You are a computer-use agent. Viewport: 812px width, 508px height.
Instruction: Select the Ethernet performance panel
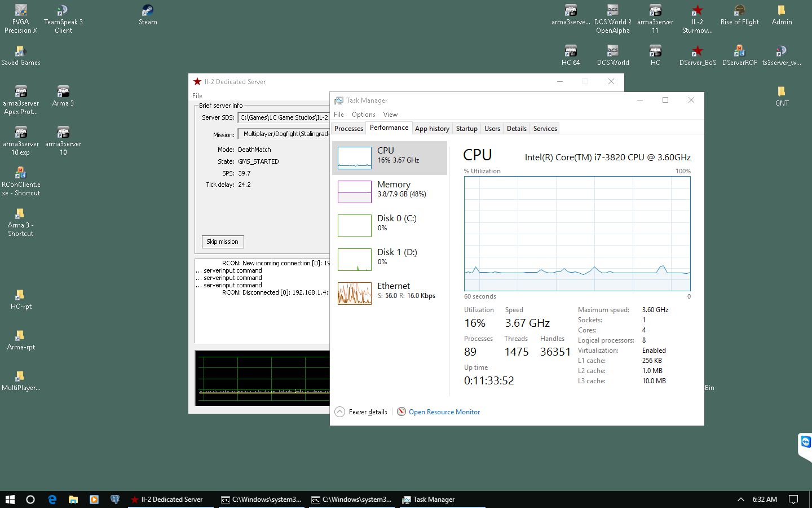coord(390,294)
